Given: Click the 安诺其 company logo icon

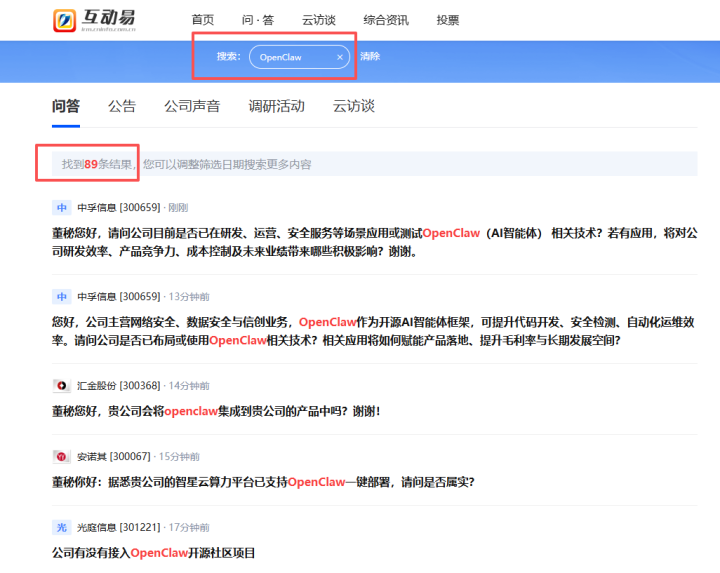Looking at the screenshot, I should click(61, 456).
